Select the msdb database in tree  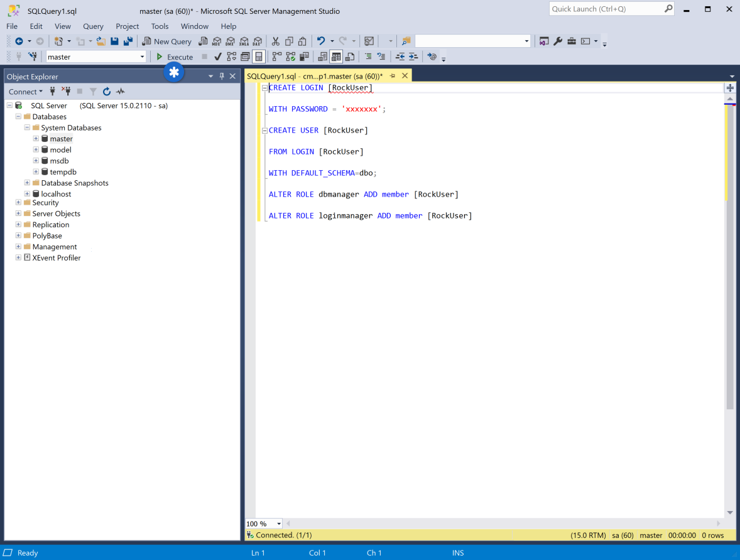(59, 161)
